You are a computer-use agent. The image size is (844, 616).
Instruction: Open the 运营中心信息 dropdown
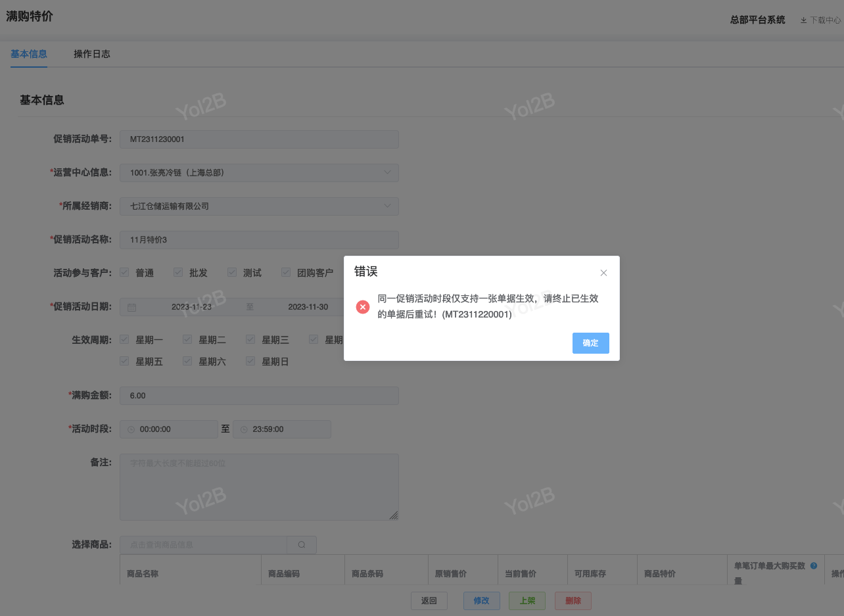[259, 173]
